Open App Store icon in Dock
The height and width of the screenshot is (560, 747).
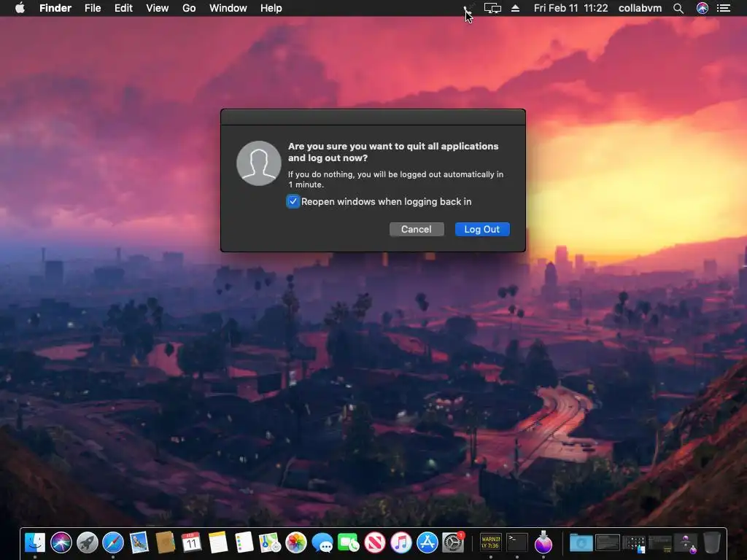(427, 542)
